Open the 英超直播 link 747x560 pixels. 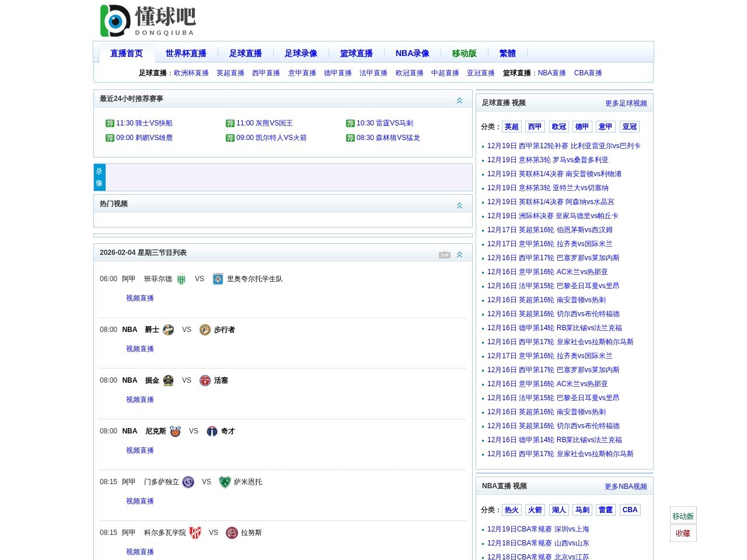click(x=231, y=73)
